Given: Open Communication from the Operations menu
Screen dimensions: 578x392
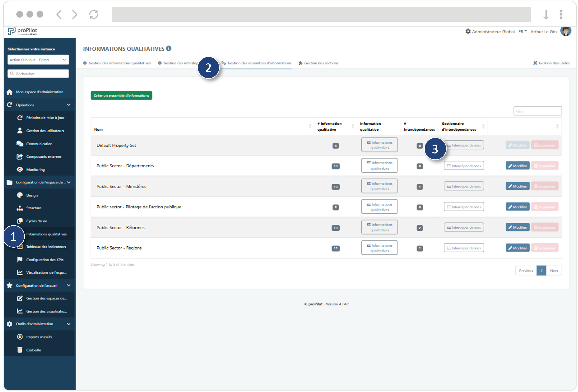Looking at the screenshot, I should [x=39, y=144].
